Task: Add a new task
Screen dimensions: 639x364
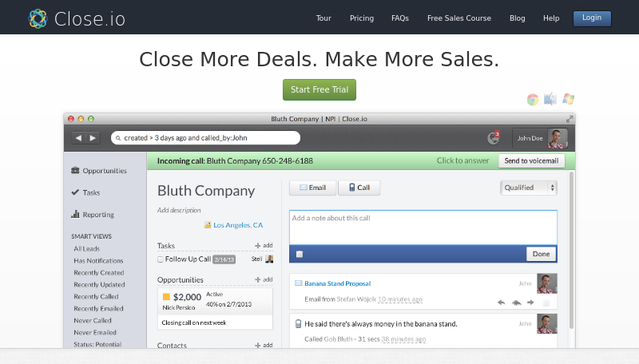Action: click(264, 246)
